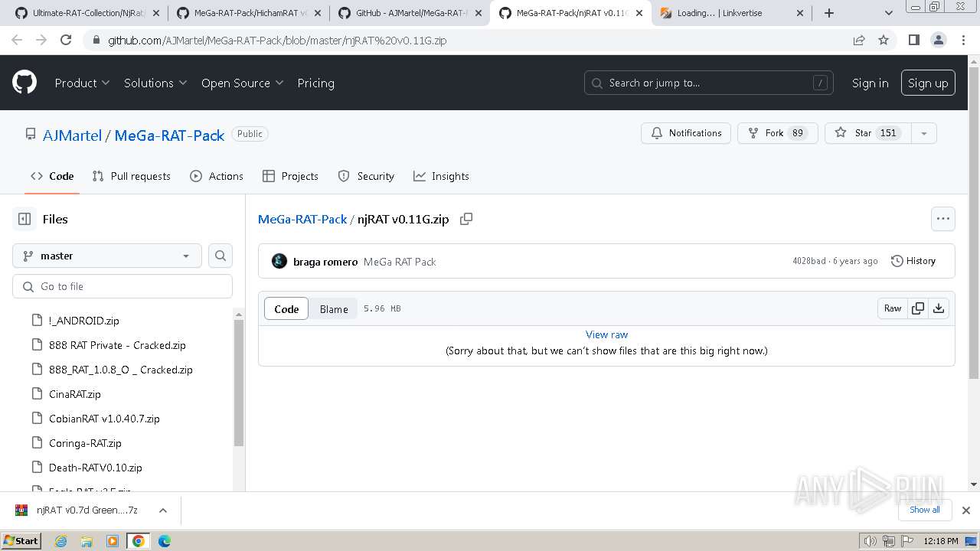Click the Windows Start button
Image resolution: width=980 pixels, height=551 pixels.
pos(21,540)
